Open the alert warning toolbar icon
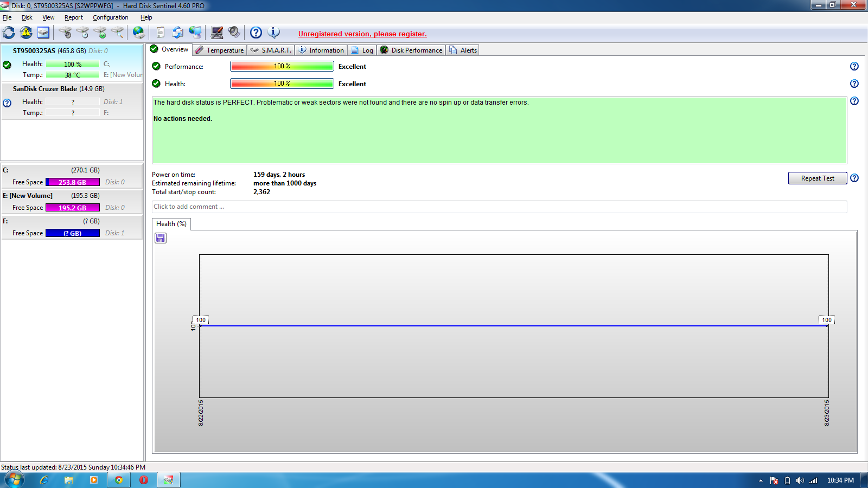 tap(26, 33)
